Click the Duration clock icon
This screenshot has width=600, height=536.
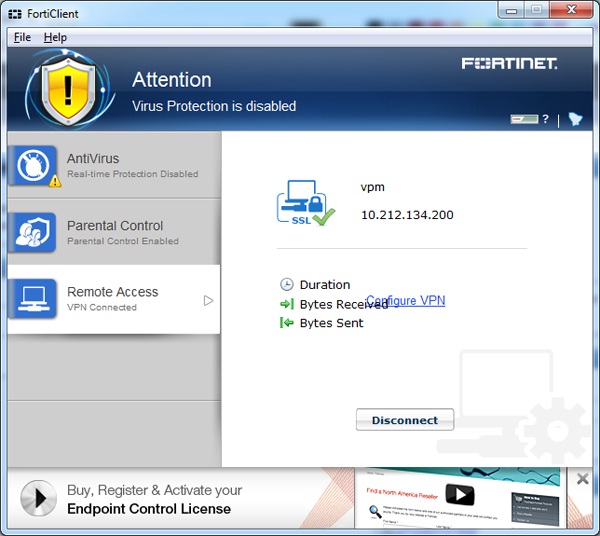pyautogui.click(x=287, y=284)
